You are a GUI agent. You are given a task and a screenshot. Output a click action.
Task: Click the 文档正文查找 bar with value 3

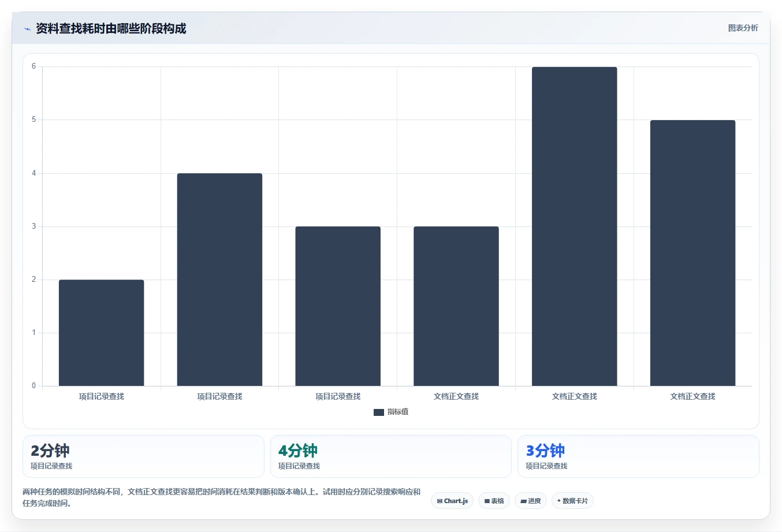click(x=456, y=306)
